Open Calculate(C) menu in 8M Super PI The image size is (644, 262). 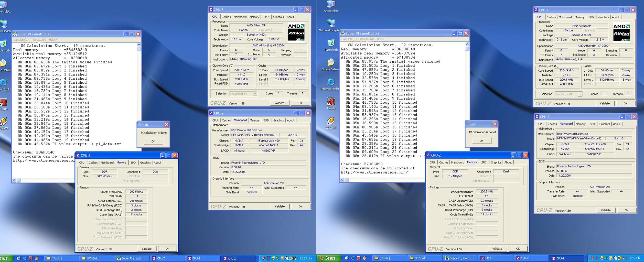pos(349,39)
